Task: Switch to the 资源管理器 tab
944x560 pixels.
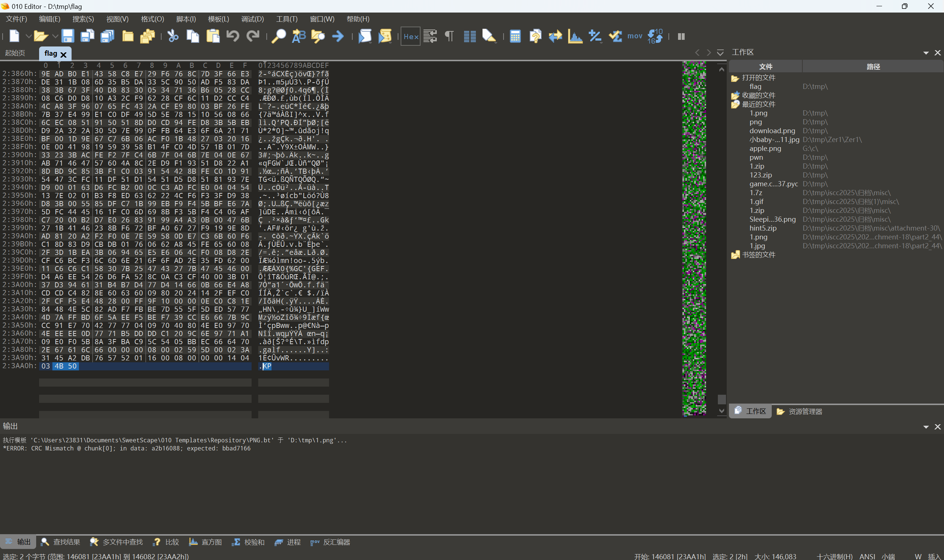Action: pos(799,411)
